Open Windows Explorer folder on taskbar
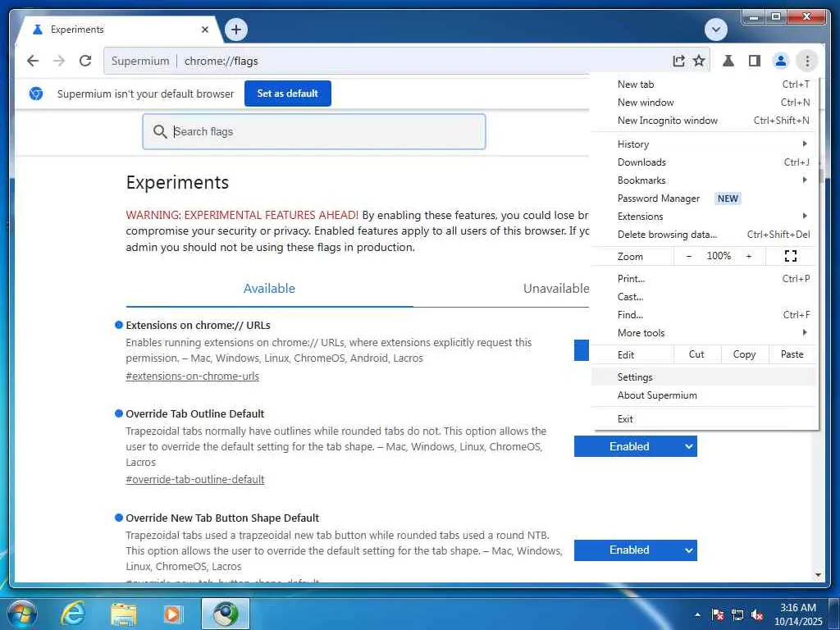The width and height of the screenshot is (840, 630). (123, 614)
